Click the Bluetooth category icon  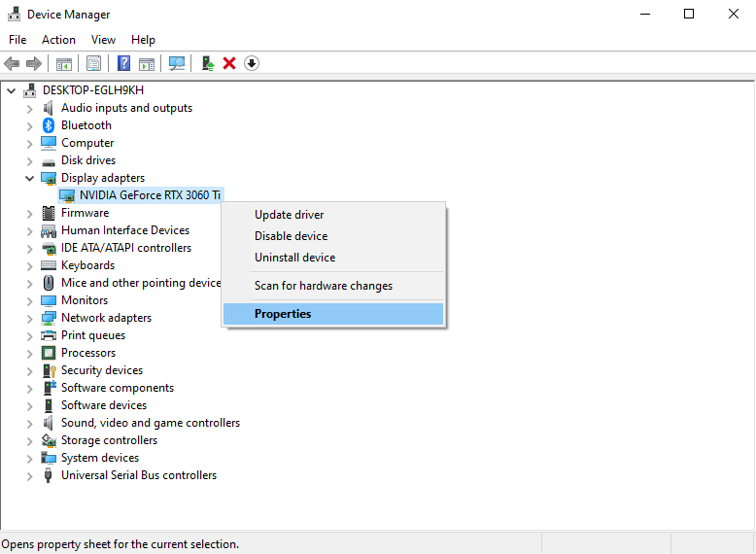[49, 125]
